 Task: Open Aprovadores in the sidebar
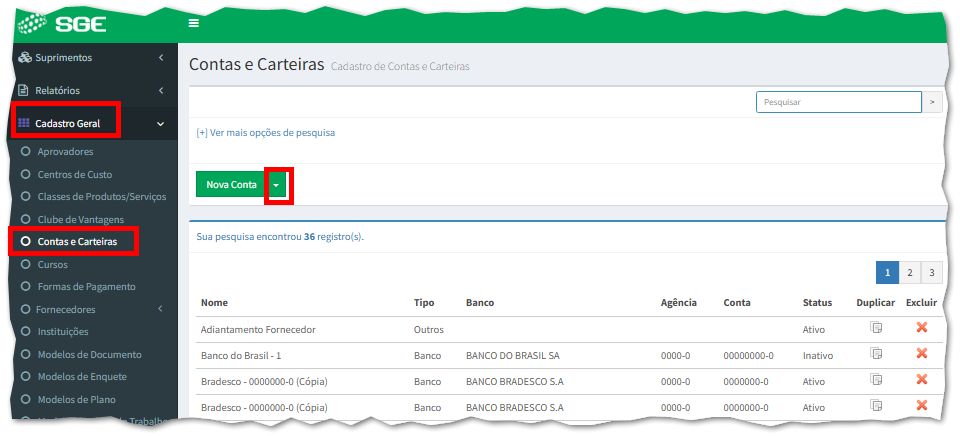66,151
